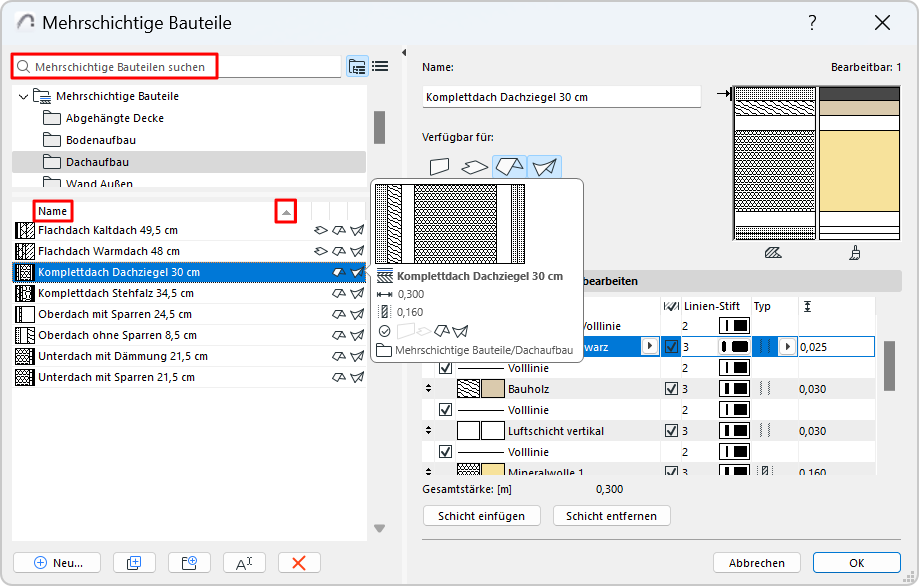Switch to folder tree view mode
Viewport: 919px width, 586px height.
[x=357, y=67]
